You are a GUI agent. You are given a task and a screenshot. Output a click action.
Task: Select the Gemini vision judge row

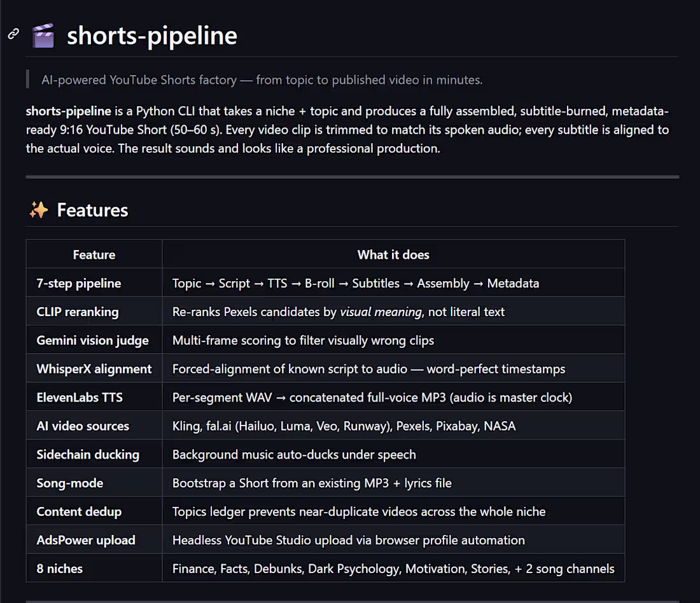(325, 340)
